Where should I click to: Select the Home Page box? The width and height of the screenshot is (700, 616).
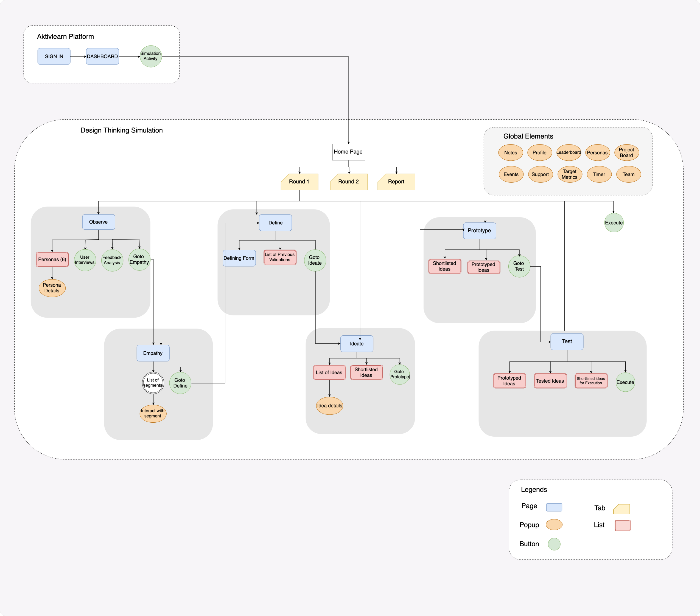(348, 152)
